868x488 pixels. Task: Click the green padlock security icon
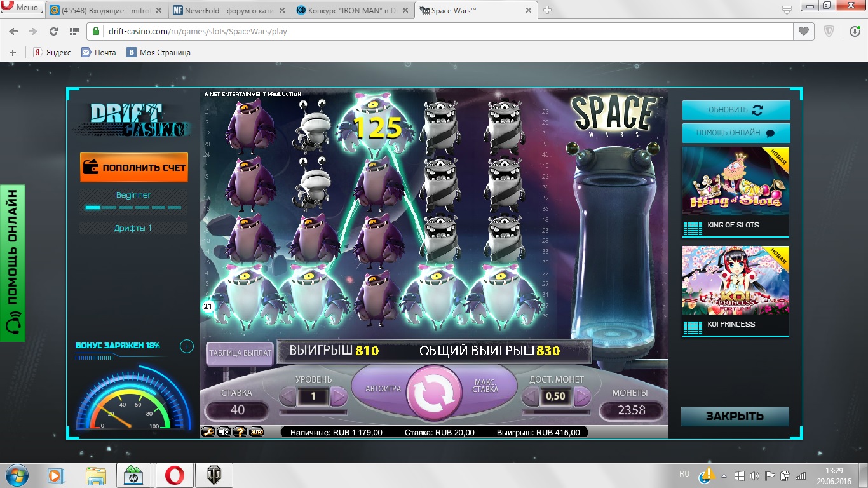tap(95, 32)
